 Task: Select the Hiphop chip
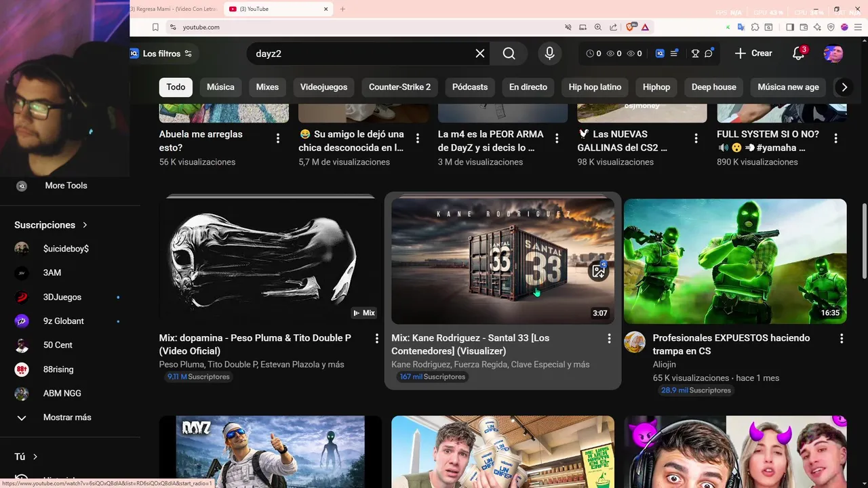pos(656,87)
